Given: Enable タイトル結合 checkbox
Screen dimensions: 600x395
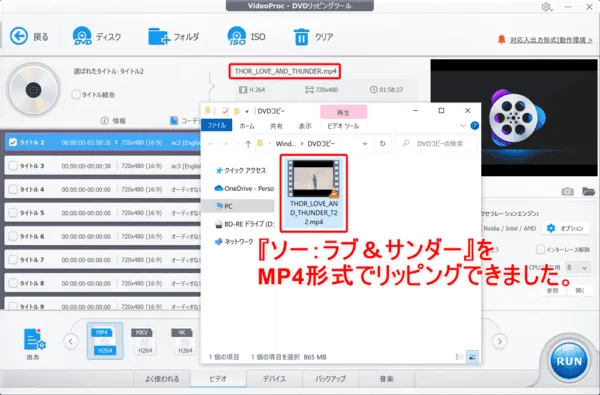Looking at the screenshot, I should point(76,95).
